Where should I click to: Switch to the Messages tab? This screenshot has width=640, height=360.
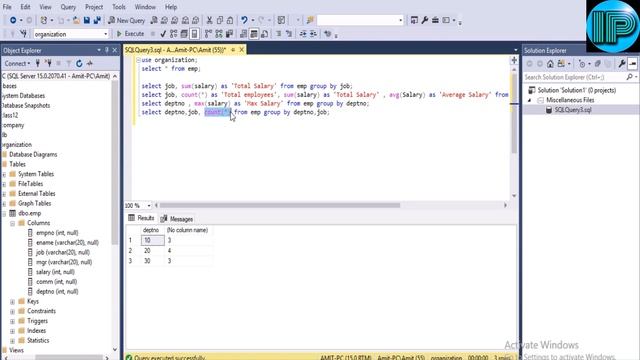177,219
